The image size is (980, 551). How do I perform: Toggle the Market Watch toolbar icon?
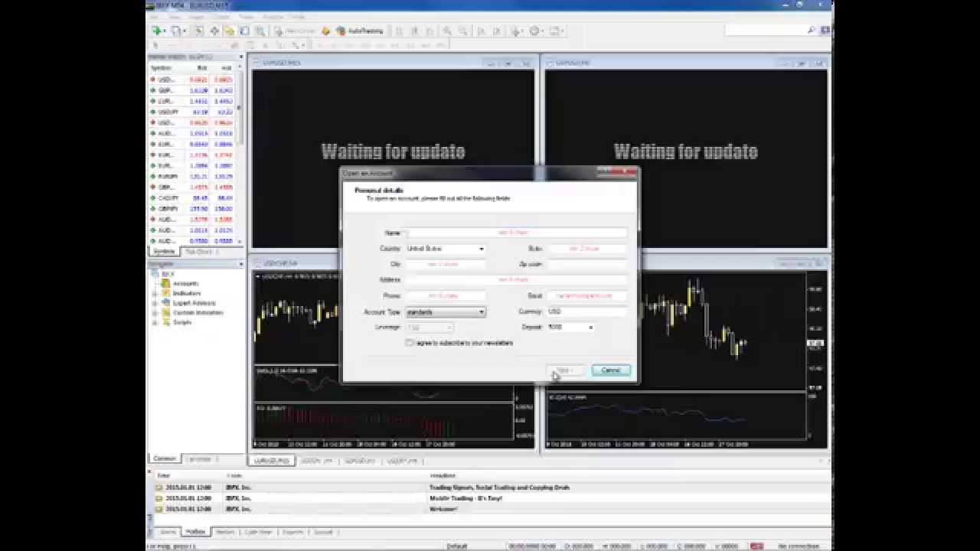coord(199,31)
